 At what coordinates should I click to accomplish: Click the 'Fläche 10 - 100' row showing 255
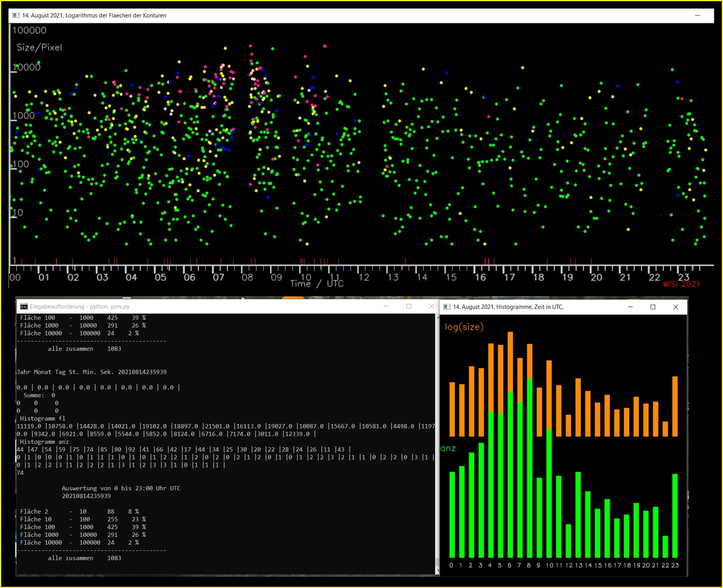pos(83,519)
